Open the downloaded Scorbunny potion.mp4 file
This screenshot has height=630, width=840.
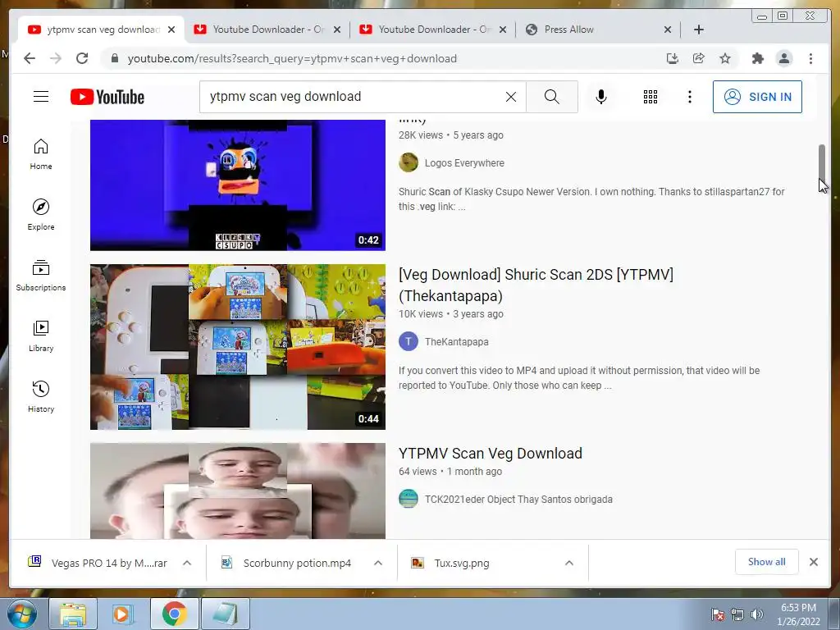286,563
